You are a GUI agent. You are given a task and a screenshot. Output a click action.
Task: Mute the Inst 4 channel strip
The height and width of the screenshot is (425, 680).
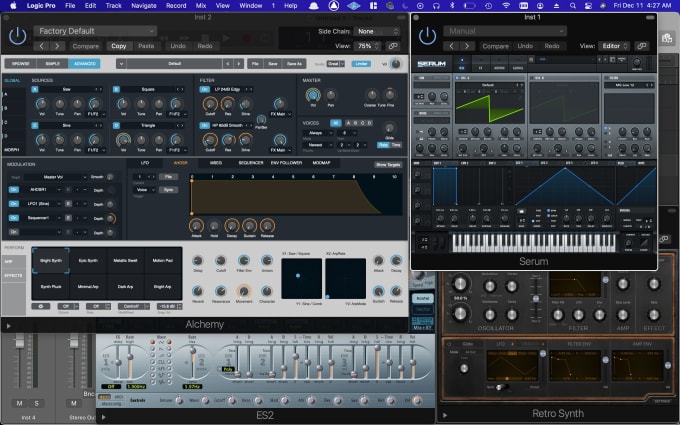[20, 403]
